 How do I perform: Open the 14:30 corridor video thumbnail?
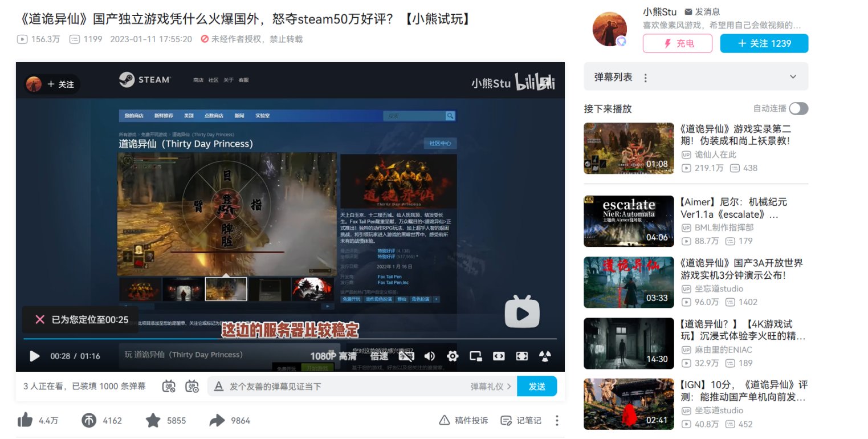click(629, 343)
